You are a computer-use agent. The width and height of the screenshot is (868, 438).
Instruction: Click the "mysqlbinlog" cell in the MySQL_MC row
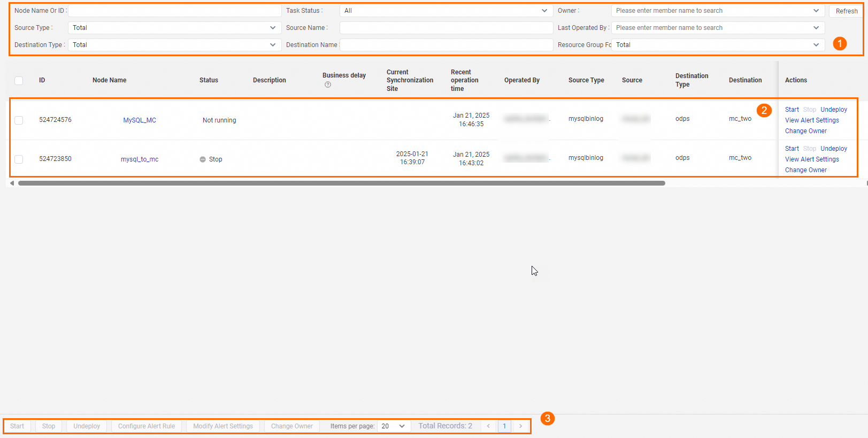coord(586,119)
